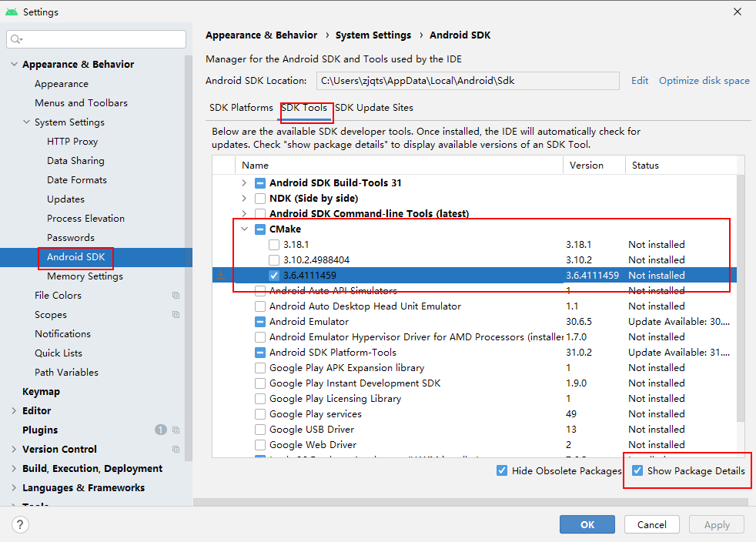Screen dimensions: 756x542
Task: Click the OK button
Action: pos(587,524)
